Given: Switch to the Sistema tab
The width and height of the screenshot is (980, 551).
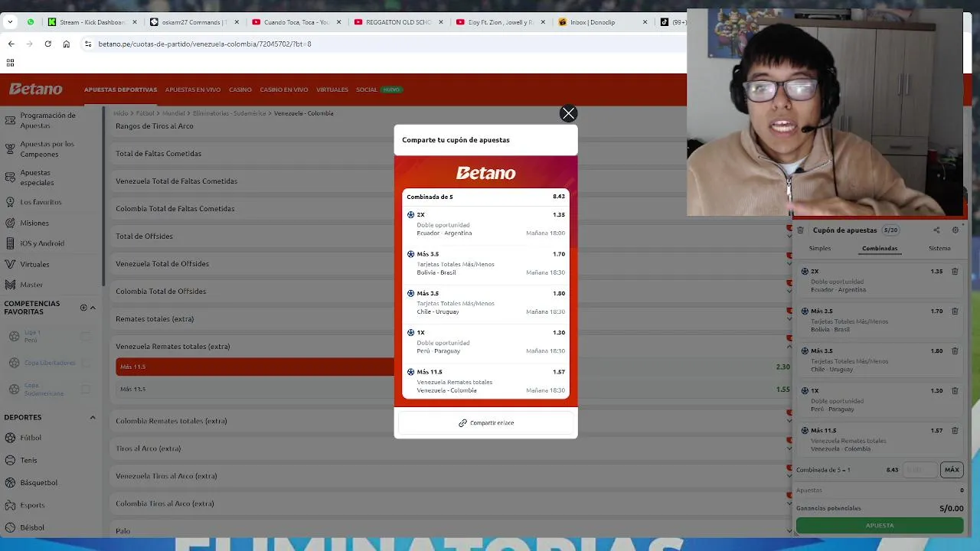Looking at the screenshot, I should tap(939, 248).
